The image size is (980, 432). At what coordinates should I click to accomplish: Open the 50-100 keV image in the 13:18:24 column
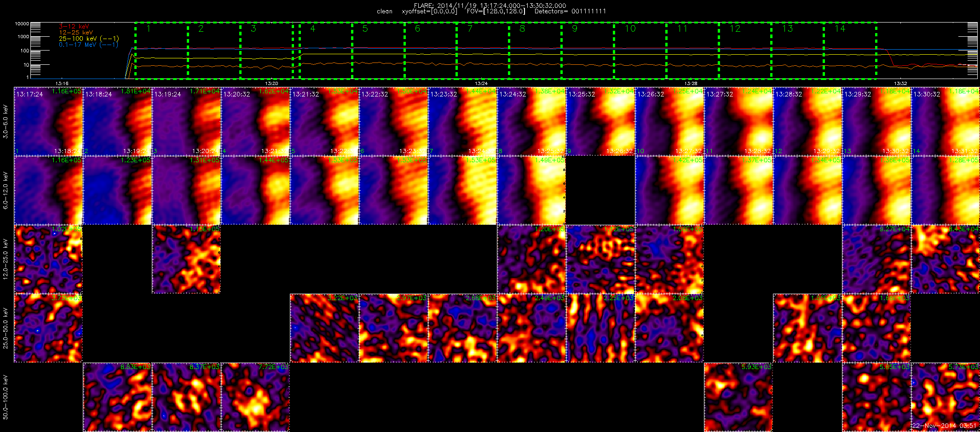(x=117, y=397)
